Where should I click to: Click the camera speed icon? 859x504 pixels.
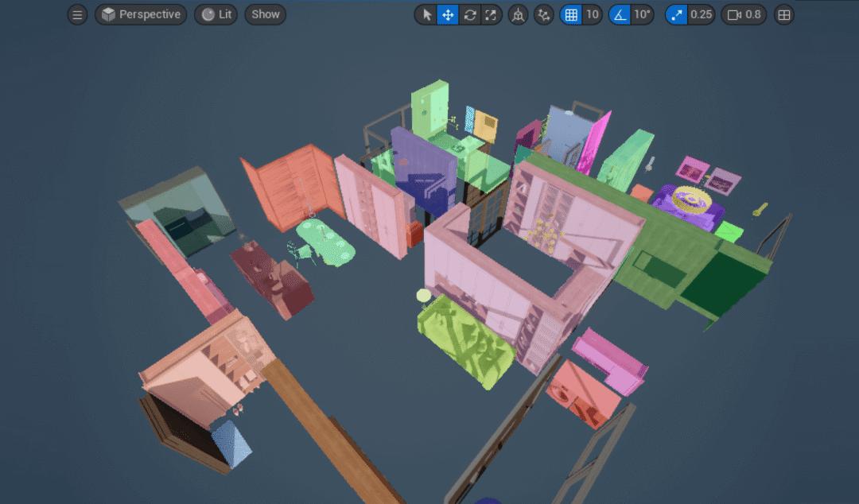(734, 14)
